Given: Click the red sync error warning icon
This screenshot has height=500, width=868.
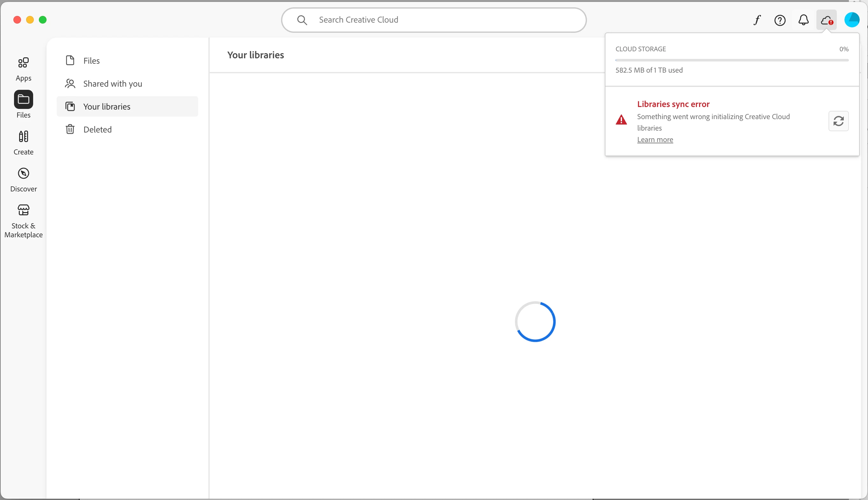Looking at the screenshot, I should (621, 120).
